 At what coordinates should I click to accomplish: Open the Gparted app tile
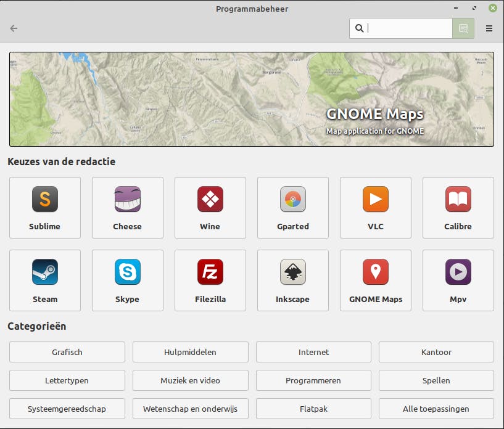coord(293,208)
